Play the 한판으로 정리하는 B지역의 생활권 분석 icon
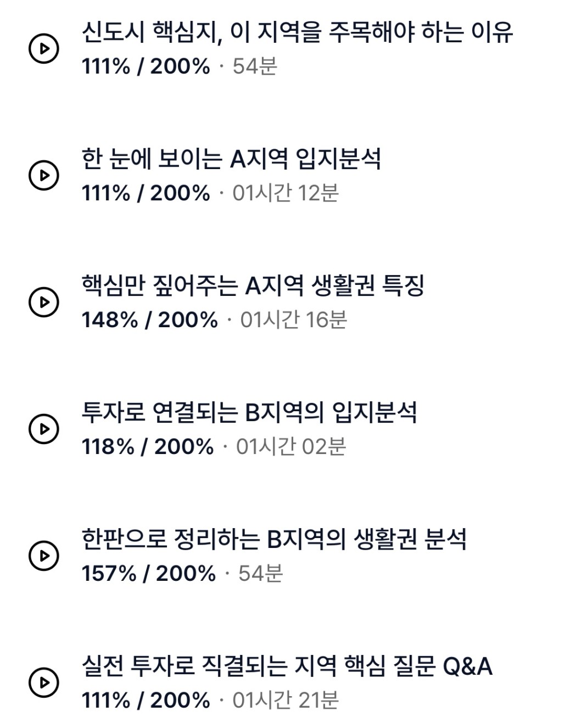Viewport: 587px width, 728px height. point(43,556)
